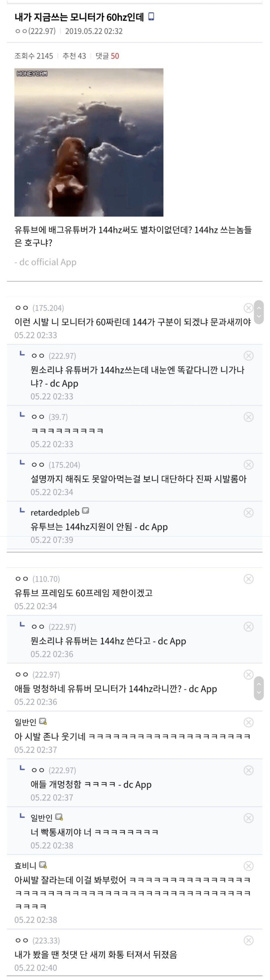270x980 pixels.
Task: Open the 댓글 50 comment count link
Action: coord(107,56)
